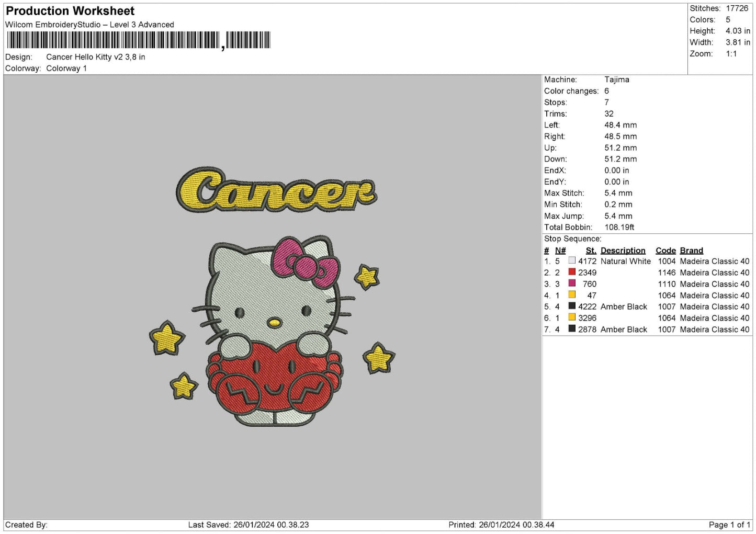Click Hello Kitty's pink bow in the design
The width and height of the screenshot is (756, 534).
pyautogui.click(x=305, y=263)
